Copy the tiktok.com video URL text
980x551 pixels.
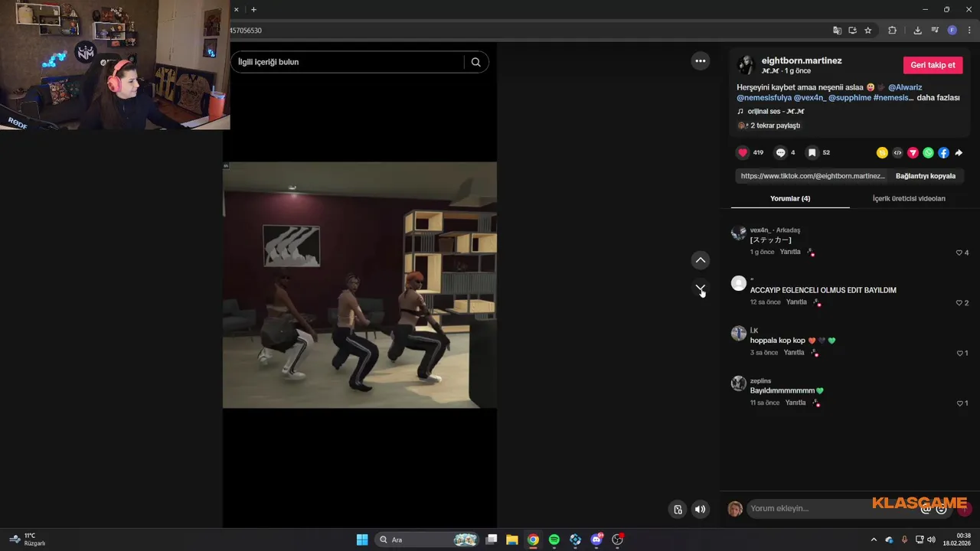(x=812, y=176)
